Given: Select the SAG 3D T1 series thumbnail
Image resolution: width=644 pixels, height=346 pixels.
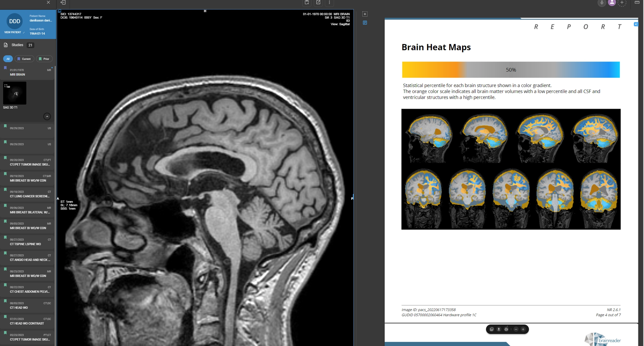Looking at the screenshot, I should (15, 93).
